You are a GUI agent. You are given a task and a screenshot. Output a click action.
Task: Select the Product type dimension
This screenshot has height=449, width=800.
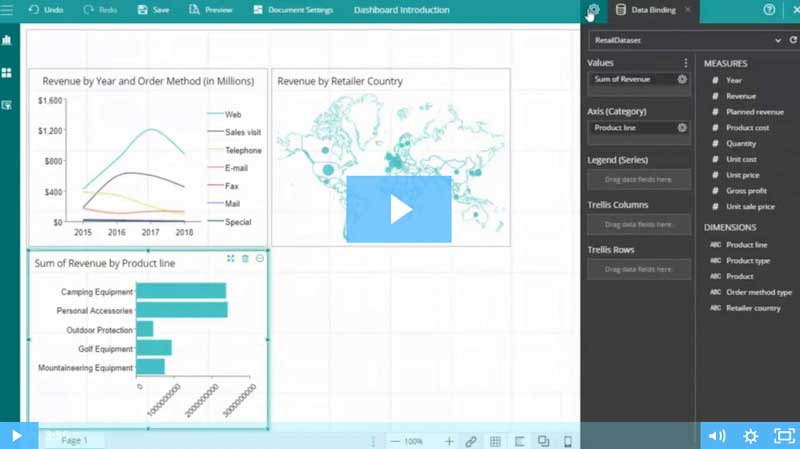pos(748,261)
